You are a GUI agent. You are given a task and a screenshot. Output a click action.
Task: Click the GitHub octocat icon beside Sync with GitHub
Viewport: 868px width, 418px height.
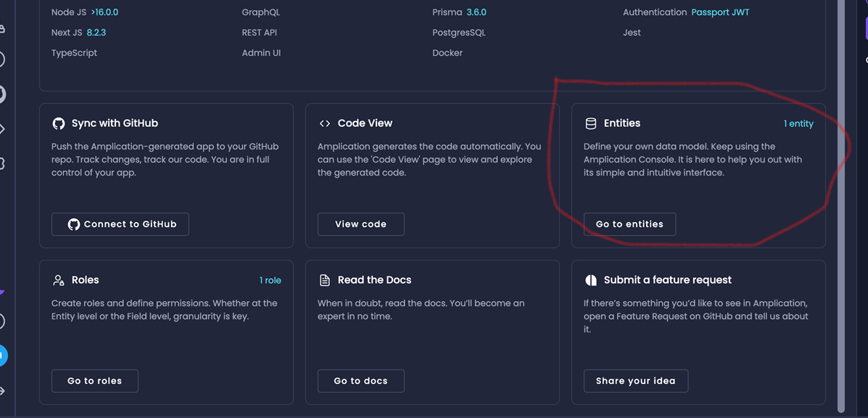(59, 123)
